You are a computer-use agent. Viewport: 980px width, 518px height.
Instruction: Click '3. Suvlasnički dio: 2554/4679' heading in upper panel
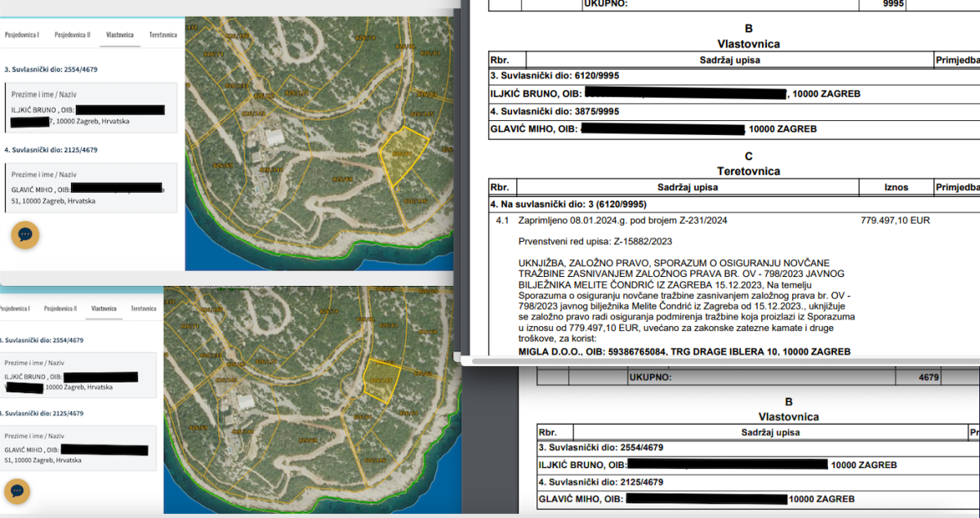tap(51, 69)
